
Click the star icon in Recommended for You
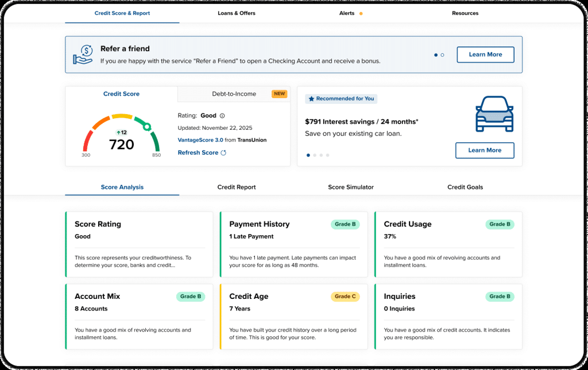click(x=311, y=99)
